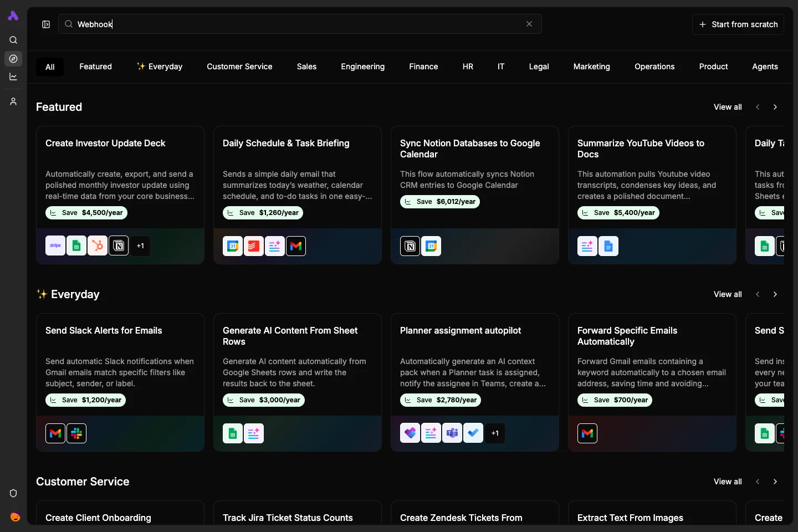798x532 pixels.
Task: Show next Featured templates with right chevron
Action: [x=775, y=107]
